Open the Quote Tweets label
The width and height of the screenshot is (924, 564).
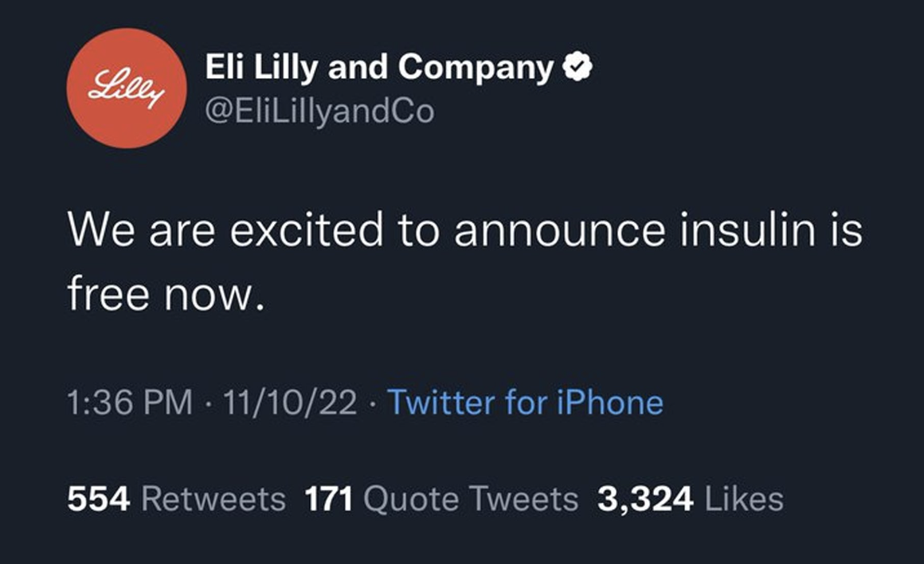471,499
